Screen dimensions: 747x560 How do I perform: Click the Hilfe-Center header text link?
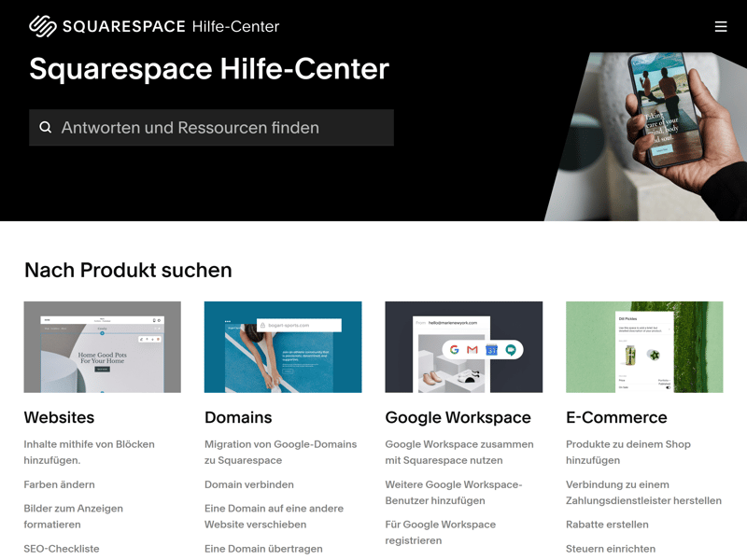(236, 26)
